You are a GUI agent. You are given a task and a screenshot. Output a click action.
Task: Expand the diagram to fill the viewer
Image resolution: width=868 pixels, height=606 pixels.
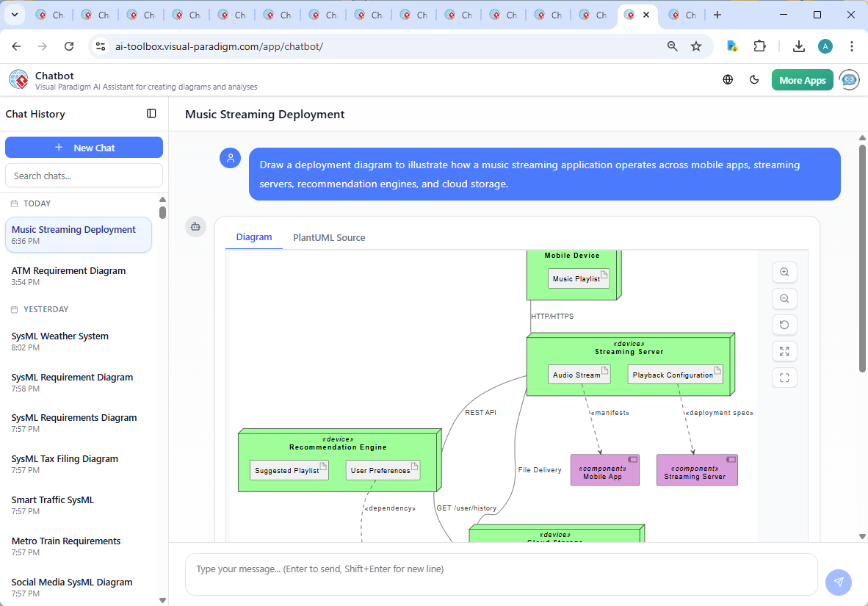[x=784, y=351]
